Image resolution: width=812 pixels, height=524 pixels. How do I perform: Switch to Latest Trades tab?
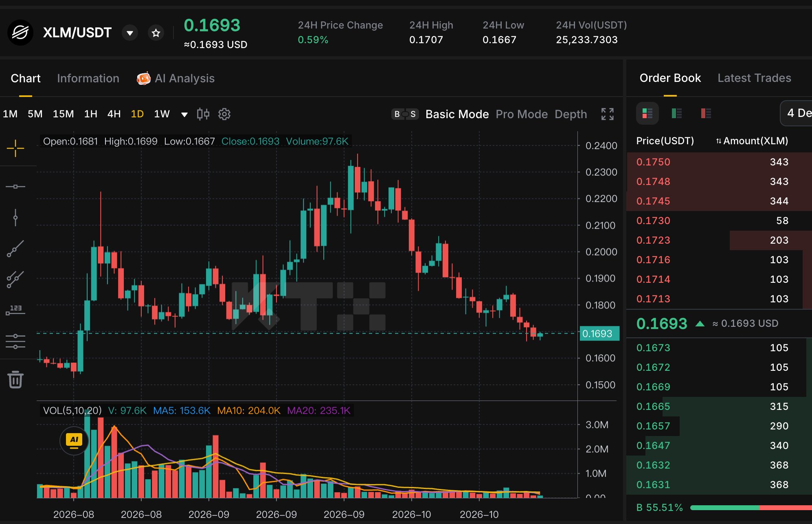[754, 78]
